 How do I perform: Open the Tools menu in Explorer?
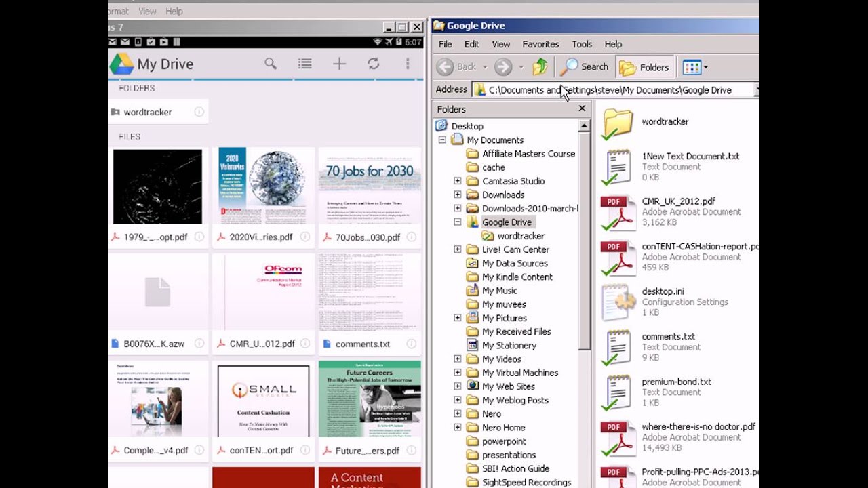pyautogui.click(x=582, y=44)
